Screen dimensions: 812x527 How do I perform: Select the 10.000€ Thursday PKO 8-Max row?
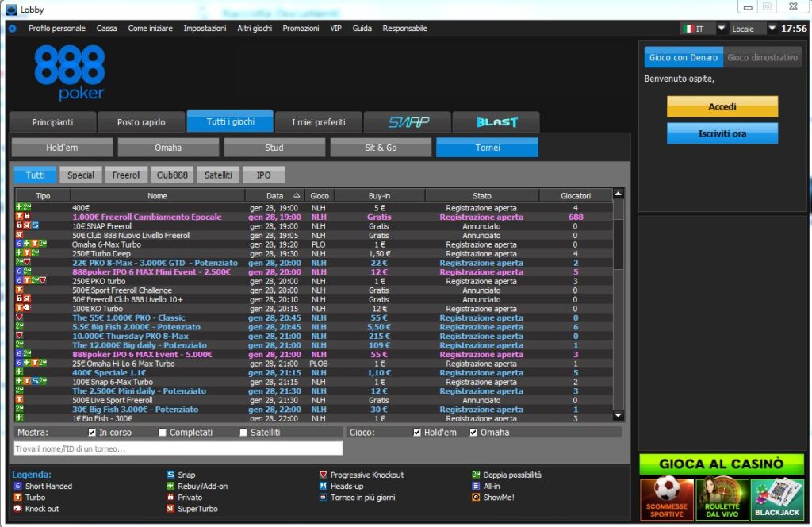click(x=314, y=336)
